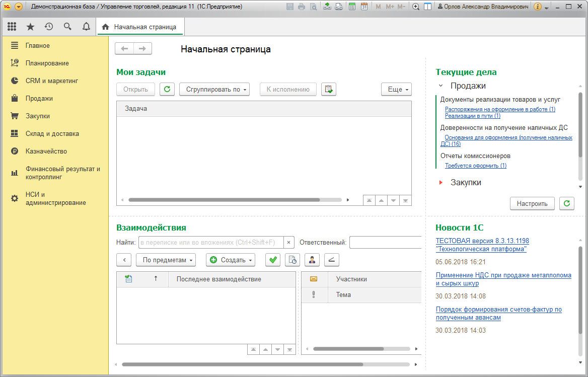
Task: Click the Найти search input field
Action: (211, 243)
